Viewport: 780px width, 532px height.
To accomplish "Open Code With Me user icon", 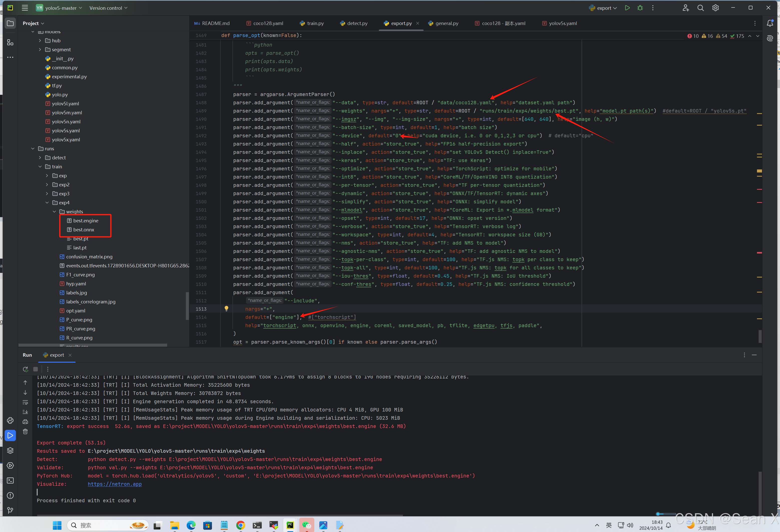I will [686, 8].
